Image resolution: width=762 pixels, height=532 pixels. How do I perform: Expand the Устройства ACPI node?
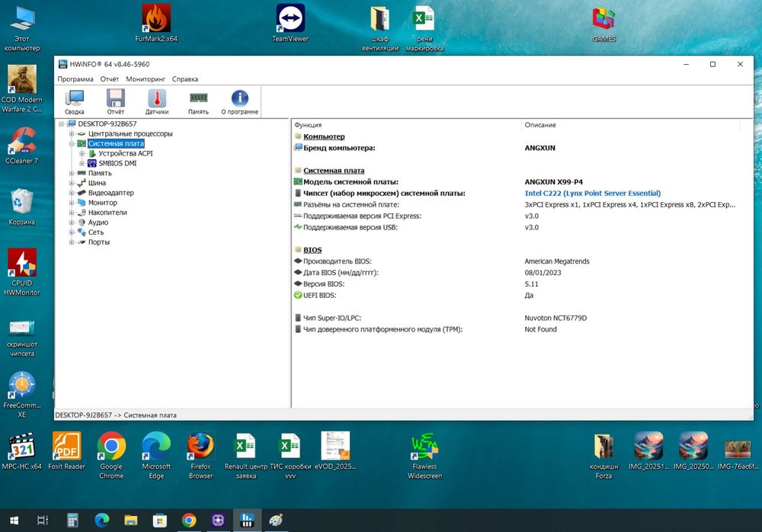(x=82, y=153)
